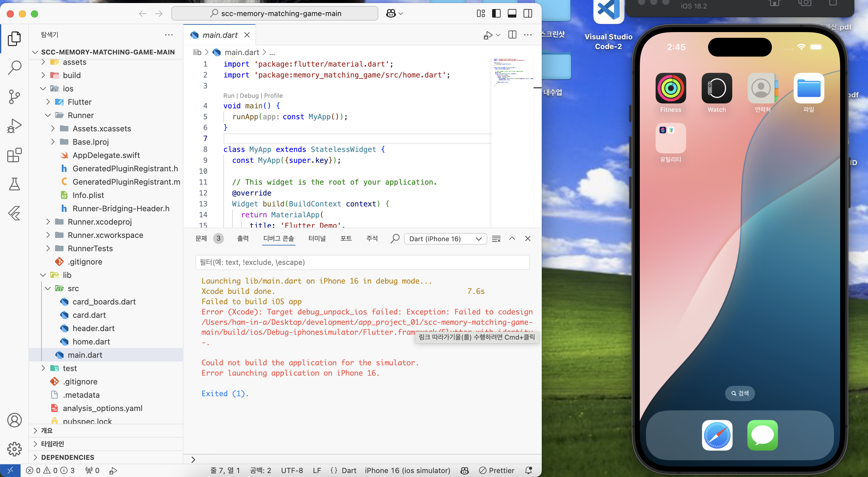Viewport: 868px width, 477px height.
Task: Go forward in editor navigation history
Action: (x=159, y=14)
